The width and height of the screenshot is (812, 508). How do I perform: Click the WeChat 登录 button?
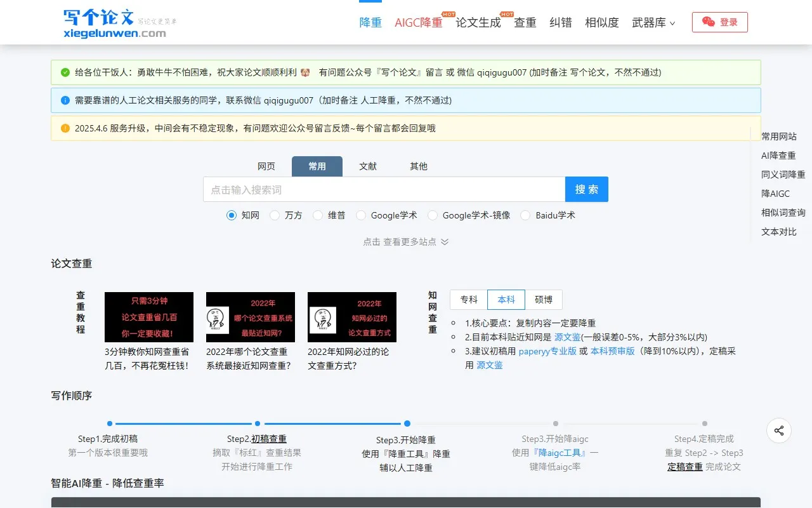pos(719,22)
